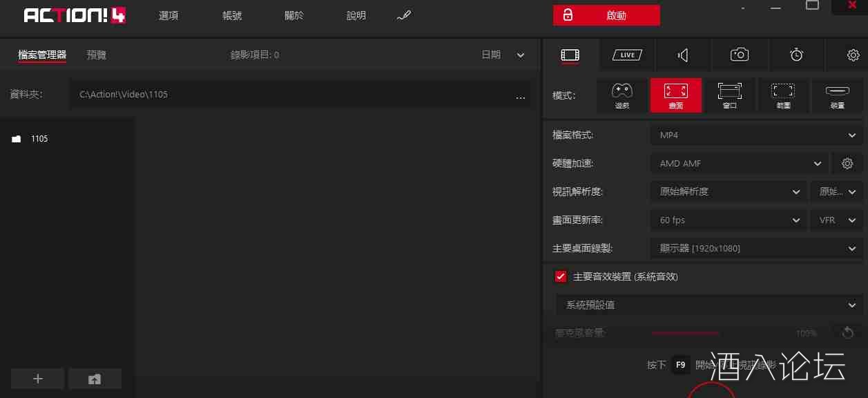Open the 帳號 menu

tap(232, 15)
